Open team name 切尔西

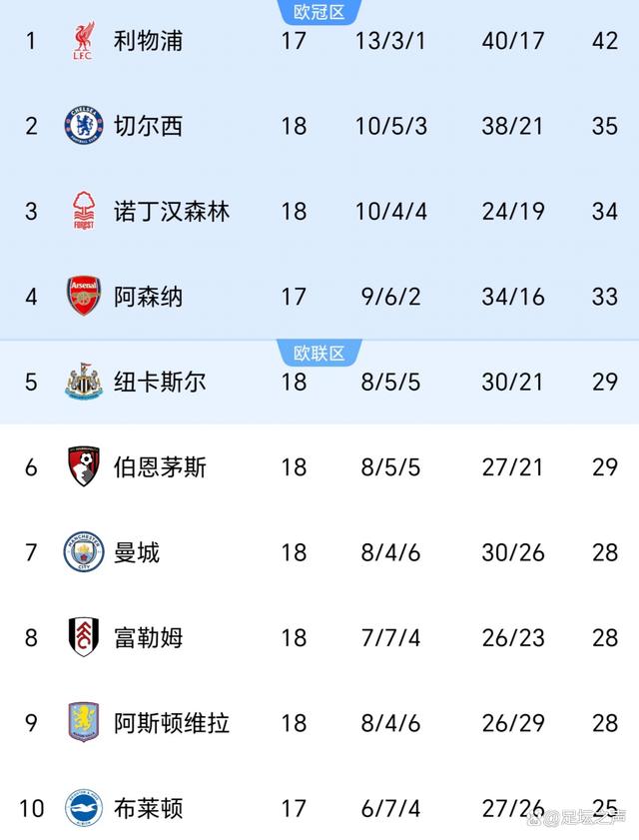[x=149, y=126]
